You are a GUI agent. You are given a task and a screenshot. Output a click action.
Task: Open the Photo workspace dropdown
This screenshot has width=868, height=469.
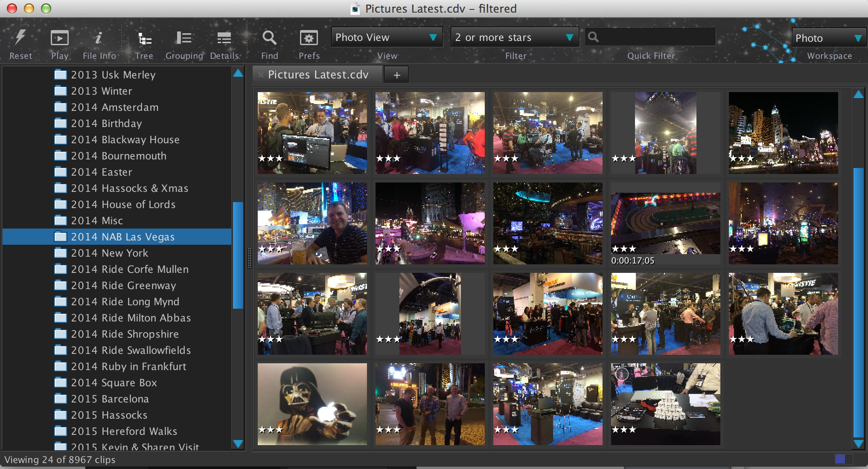(x=829, y=38)
